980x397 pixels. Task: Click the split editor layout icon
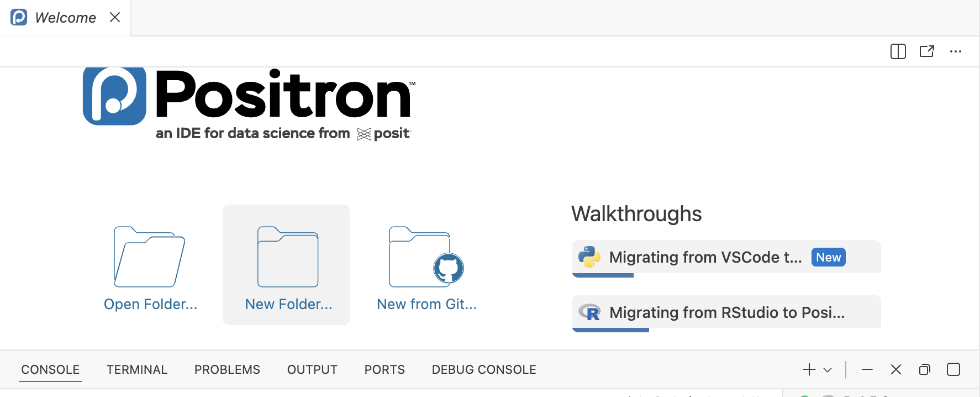[x=898, y=51]
